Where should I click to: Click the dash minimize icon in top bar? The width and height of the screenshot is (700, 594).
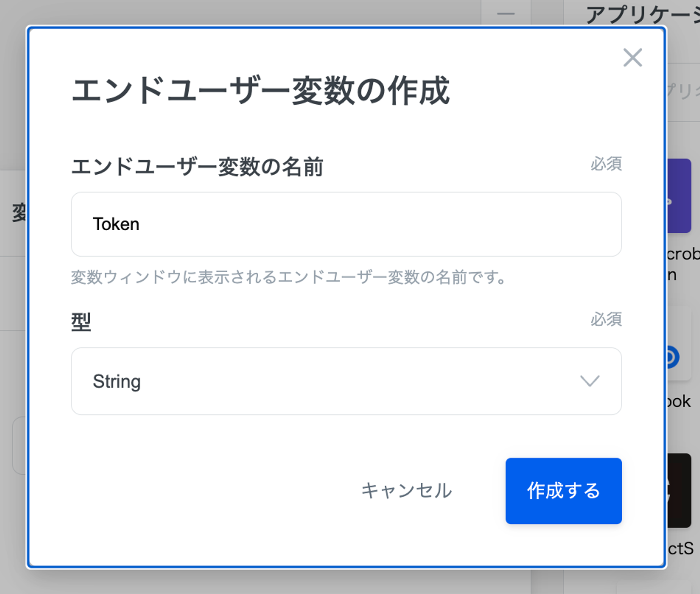coord(506,14)
